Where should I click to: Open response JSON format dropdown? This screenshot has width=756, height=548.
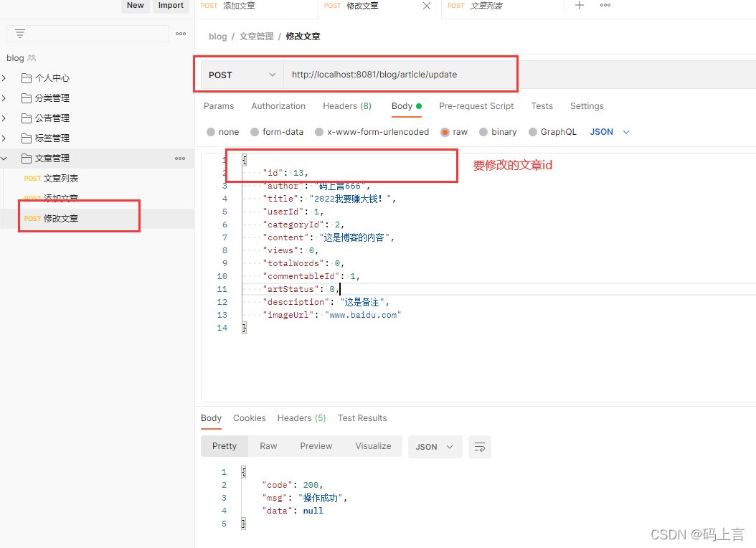[x=435, y=447]
